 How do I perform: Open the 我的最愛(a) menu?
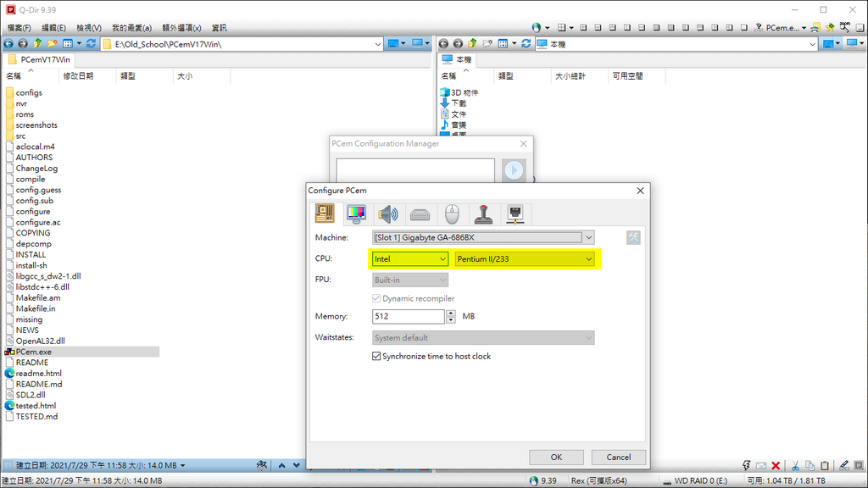point(131,28)
